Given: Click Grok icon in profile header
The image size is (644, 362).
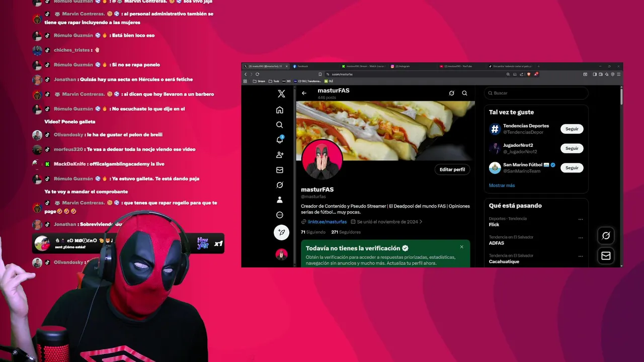Looking at the screenshot, I should [451, 93].
